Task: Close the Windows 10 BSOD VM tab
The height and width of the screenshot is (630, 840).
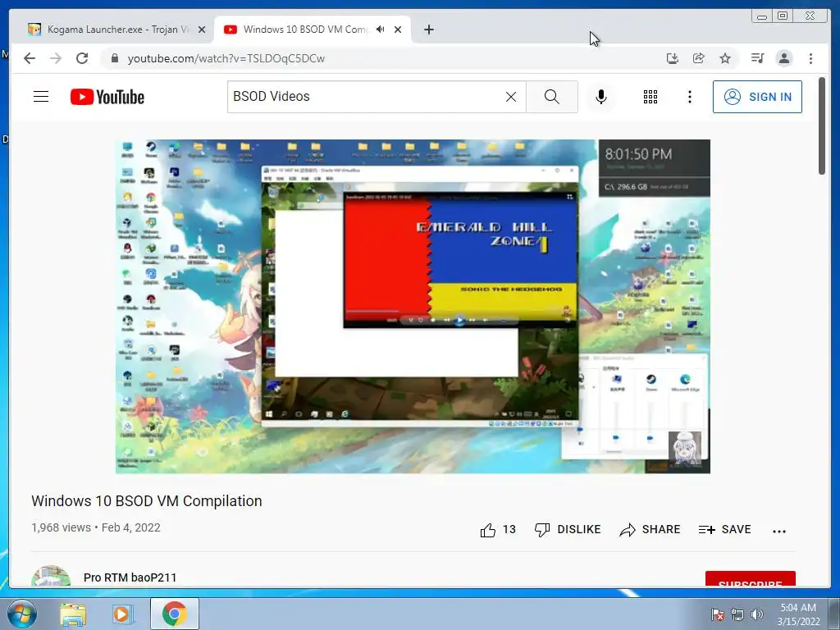Action: (398, 30)
